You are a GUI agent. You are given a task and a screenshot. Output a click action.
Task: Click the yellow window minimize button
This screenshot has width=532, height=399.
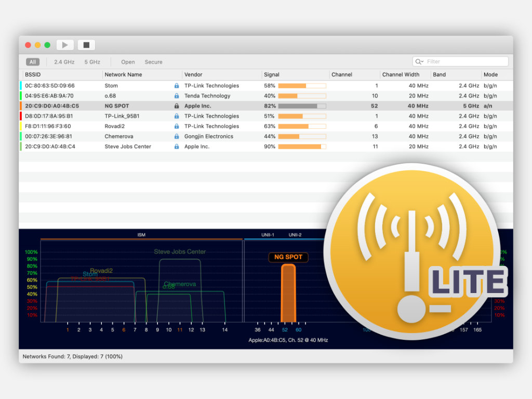click(37, 45)
